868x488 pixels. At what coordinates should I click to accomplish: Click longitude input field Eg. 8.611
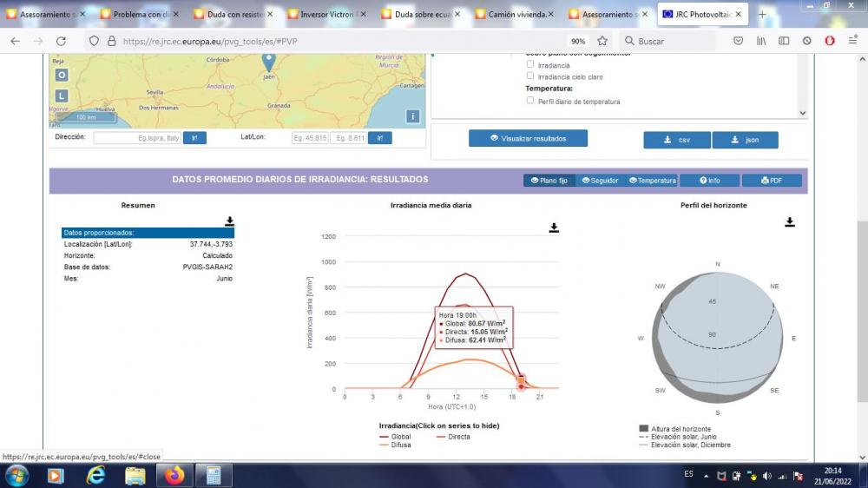pyautogui.click(x=348, y=138)
